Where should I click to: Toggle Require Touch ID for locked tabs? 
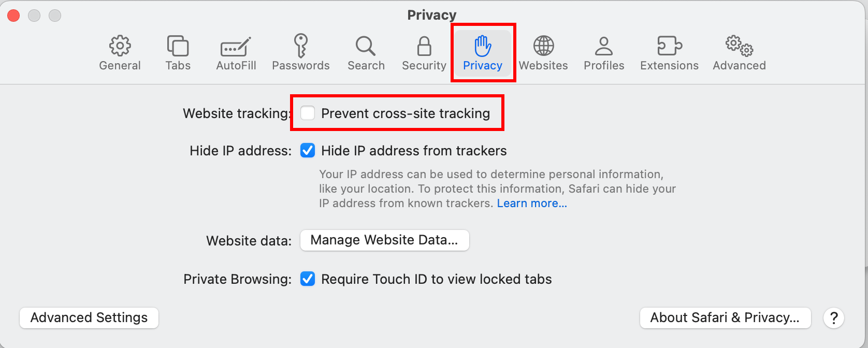[x=308, y=279]
